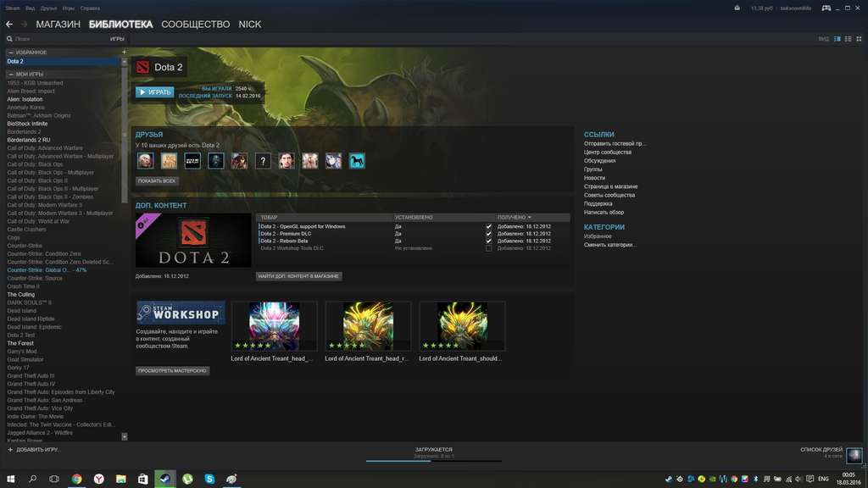
Task: Collapse the МОИ ИГРЫ category
Action: pyautogui.click(x=11, y=75)
